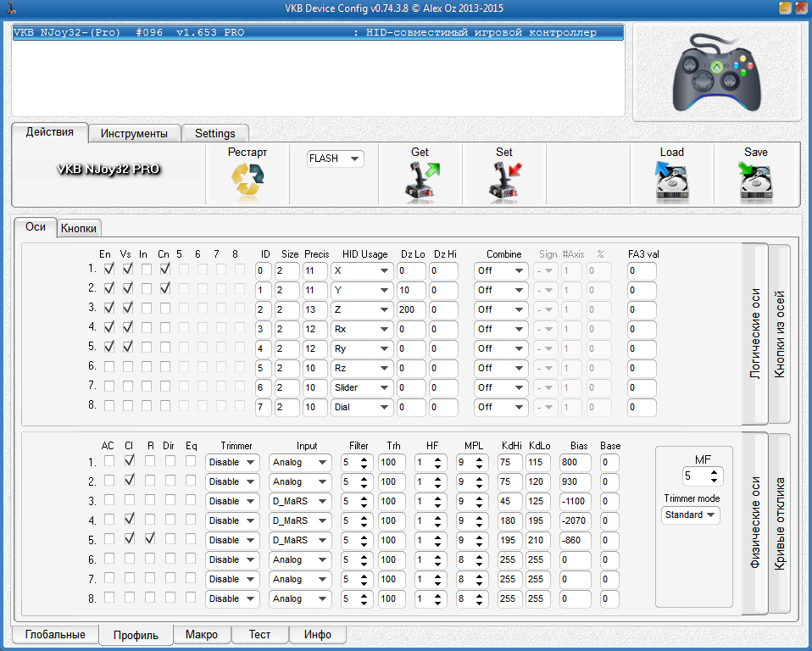Screen dimensions: 812x651
Task: Open HID Usage dropdown showing X
Action: [x=361, y=270]
